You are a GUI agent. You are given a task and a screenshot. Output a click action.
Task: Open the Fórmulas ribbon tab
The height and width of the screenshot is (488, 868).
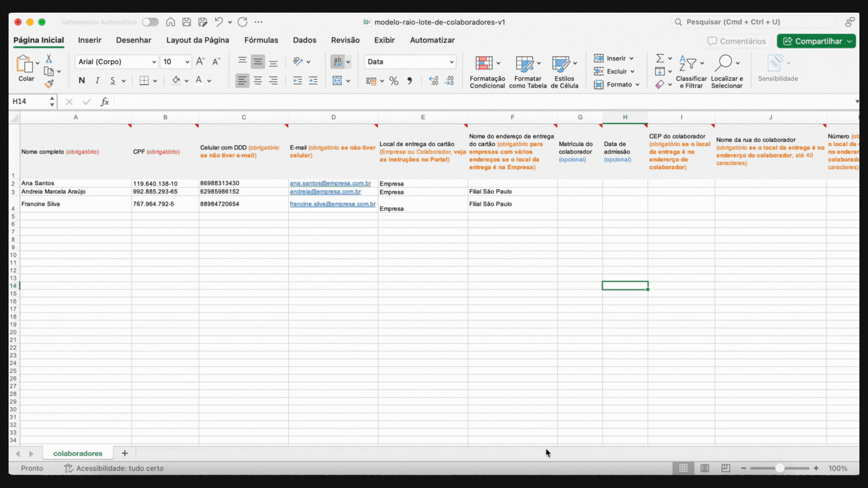point(261,40)
